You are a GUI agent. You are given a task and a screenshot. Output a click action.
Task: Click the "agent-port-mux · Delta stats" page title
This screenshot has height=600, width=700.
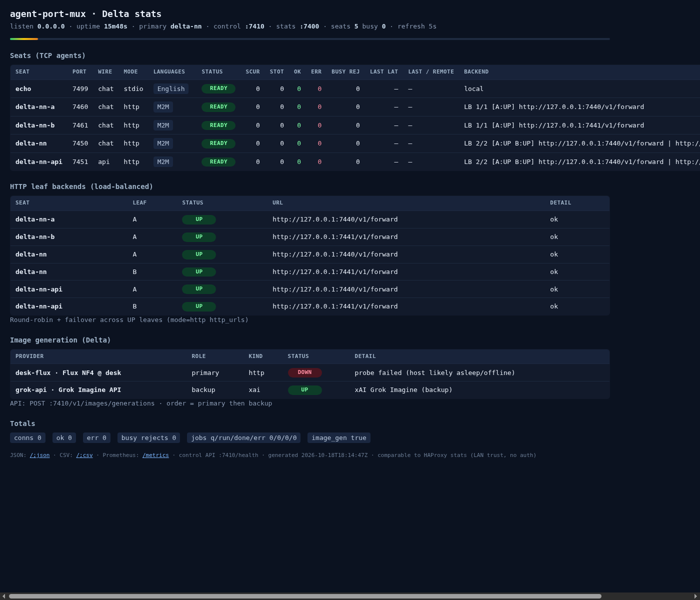coord(85,14)
